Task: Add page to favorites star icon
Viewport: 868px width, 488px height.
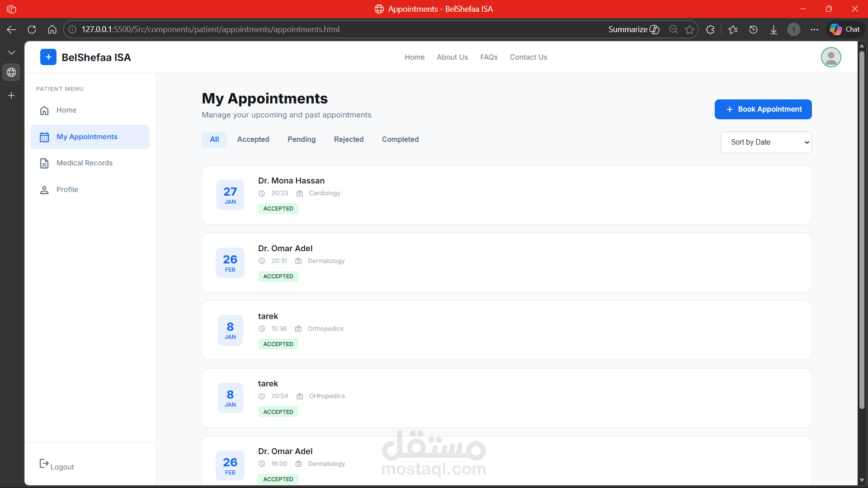Action: [x=689, y=29]
